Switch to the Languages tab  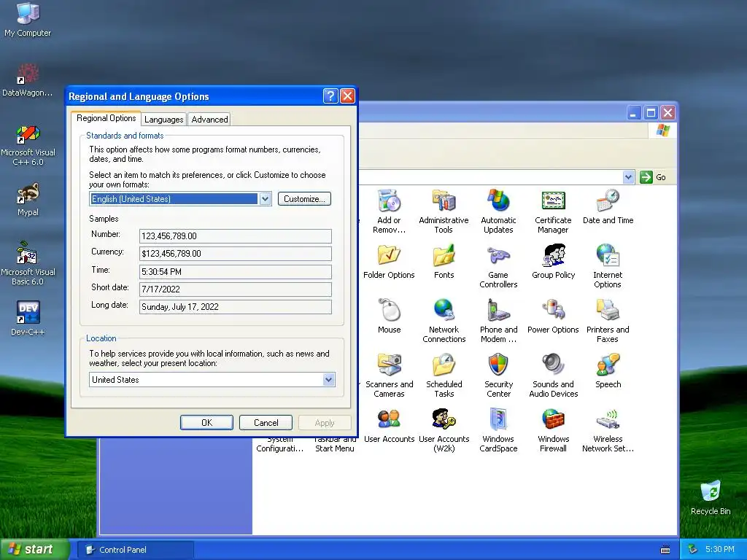pos(164,119)
